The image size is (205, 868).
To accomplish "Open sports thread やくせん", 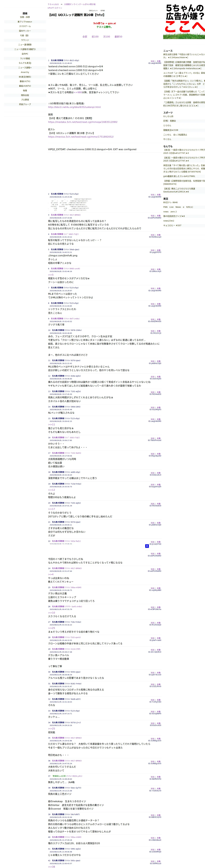I will (x=167, y=139).
